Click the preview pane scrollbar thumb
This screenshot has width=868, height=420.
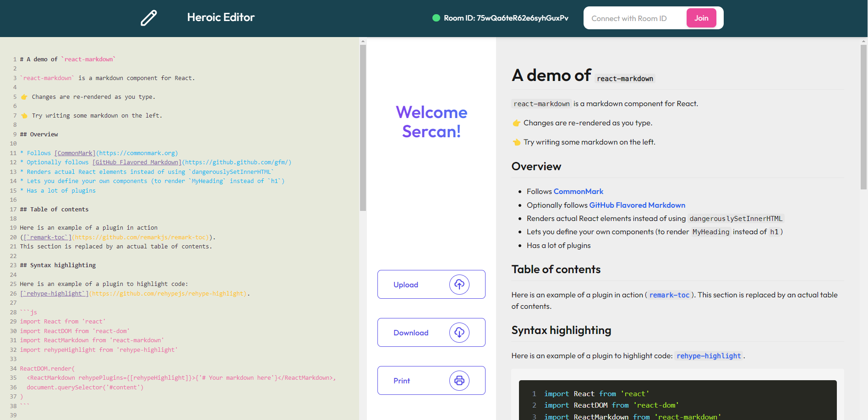coord(863,117)
